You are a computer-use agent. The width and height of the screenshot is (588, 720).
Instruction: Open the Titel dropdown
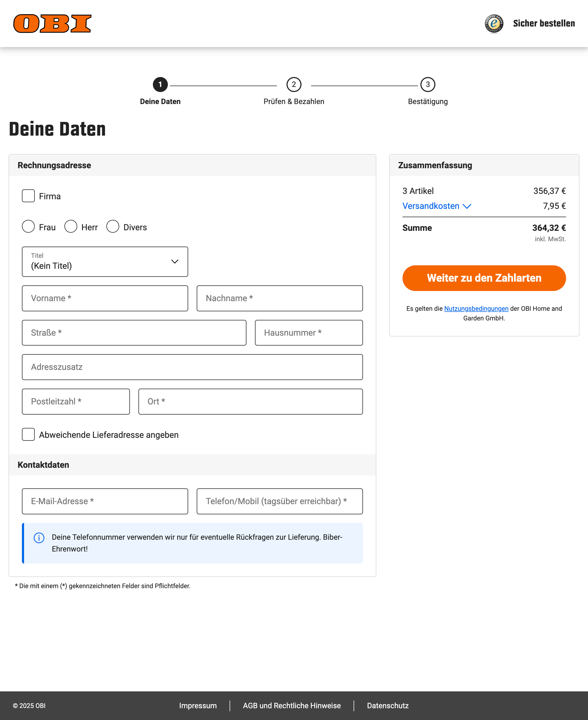click(105, 262)
